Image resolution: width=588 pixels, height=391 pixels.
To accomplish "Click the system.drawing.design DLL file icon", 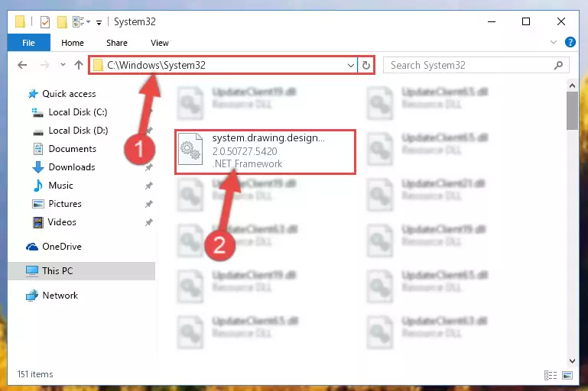I will pos(190,150).
